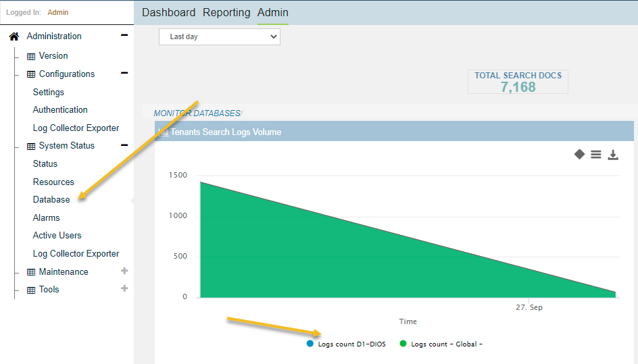
Task: Open the Version tree item
Action: tap(53, 56)
